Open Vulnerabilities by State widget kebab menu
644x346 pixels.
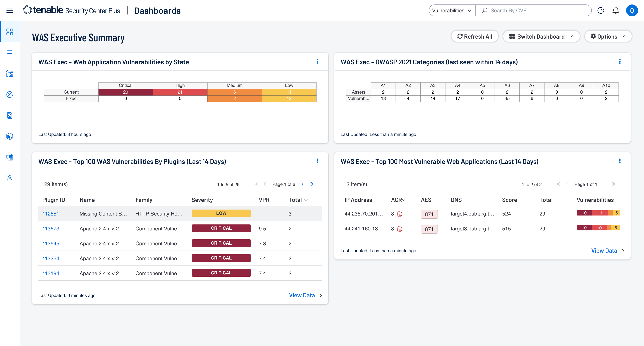pyautogui.click(x=318, y=62)
